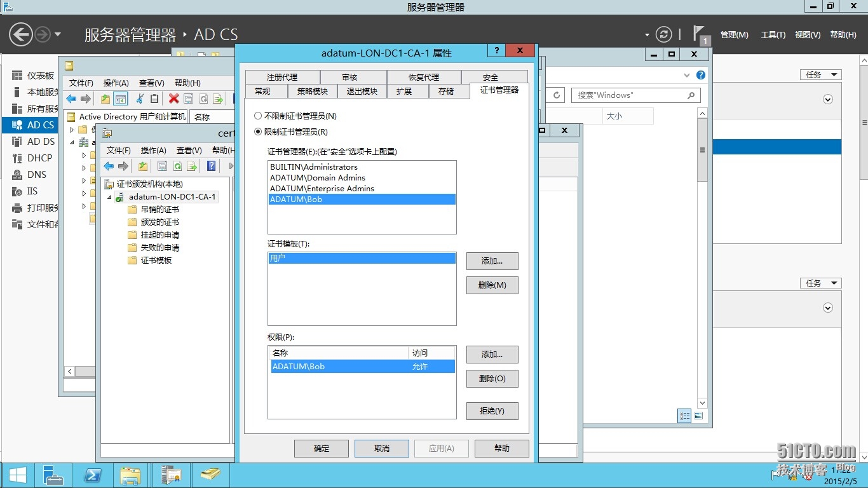The image size is (868, 488).
Task: Click Refresh icon in certsrv toolbar
Action: (177, 166)
